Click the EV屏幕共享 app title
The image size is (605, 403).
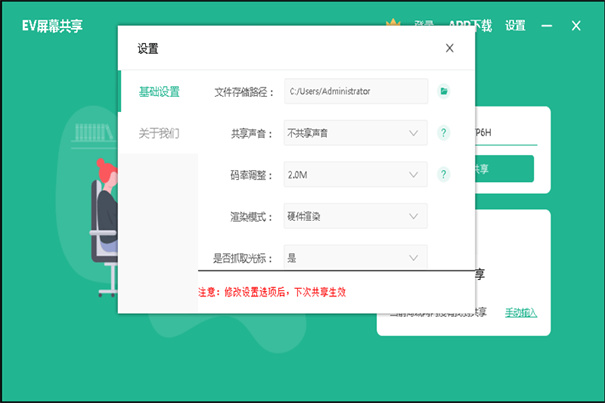tap(52, 26)
